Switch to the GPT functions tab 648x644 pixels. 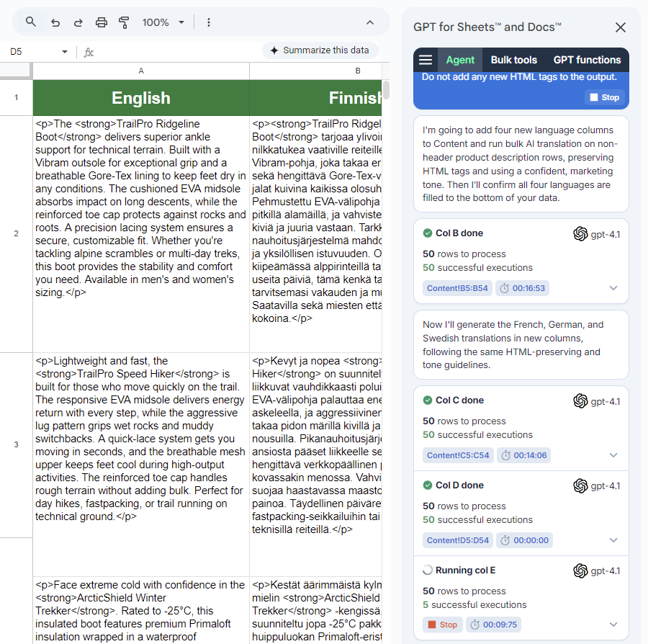(587, 60)
